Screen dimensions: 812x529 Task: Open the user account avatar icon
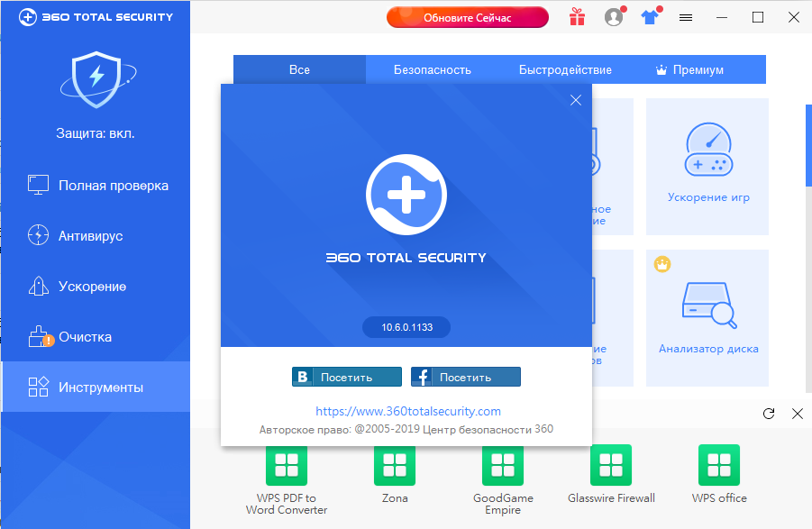coord(614,17)
